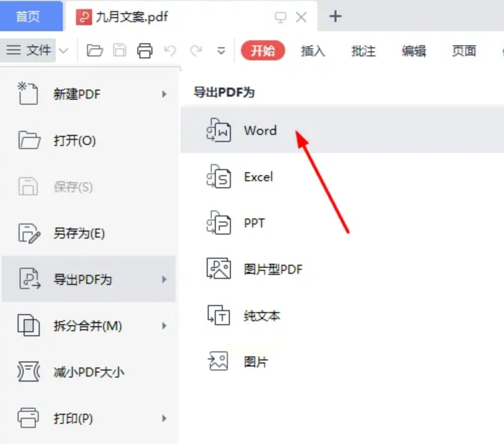Click the 另存为 pencil document icon
The width and height of the screenshot is (504, 444).
coord(29,233)
